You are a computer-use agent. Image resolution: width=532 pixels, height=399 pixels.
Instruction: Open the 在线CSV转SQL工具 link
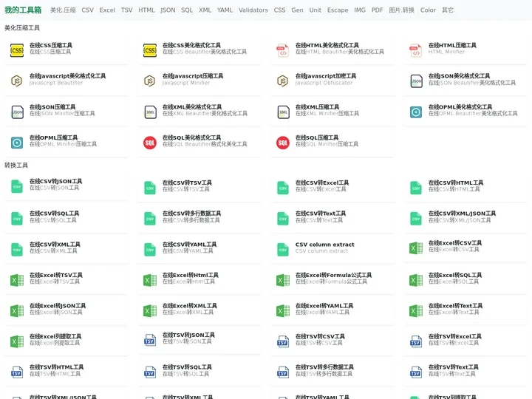point(54,214)
